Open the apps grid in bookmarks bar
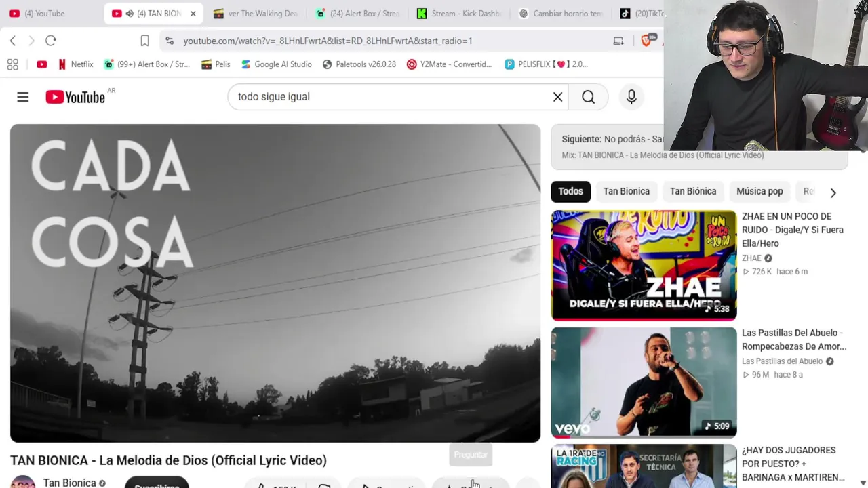 12,64
